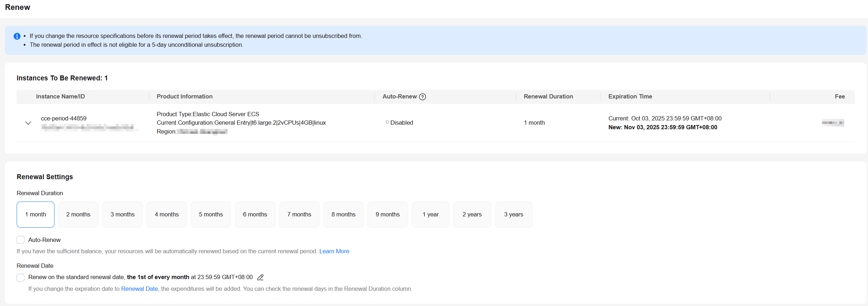Screen dimensions: 868x306
Task: Click the Instance Name/ID column header
Action: (61, 96)
